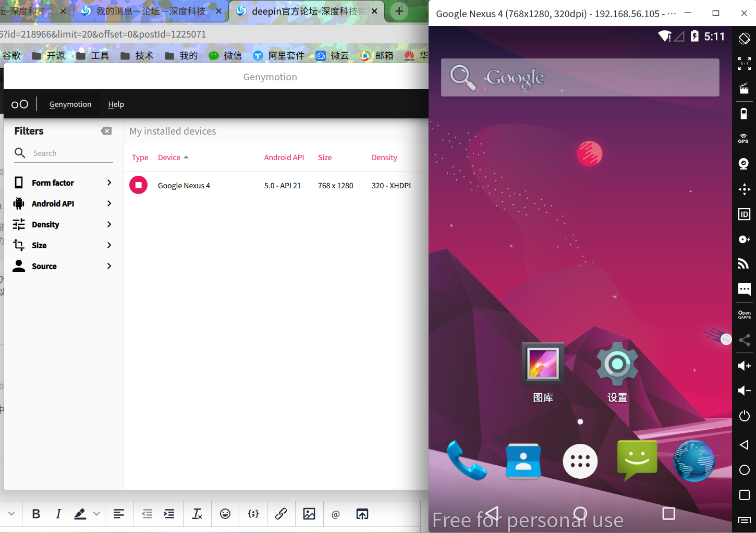Click the menu icon at sidebar bottom

tap(744, 520)
